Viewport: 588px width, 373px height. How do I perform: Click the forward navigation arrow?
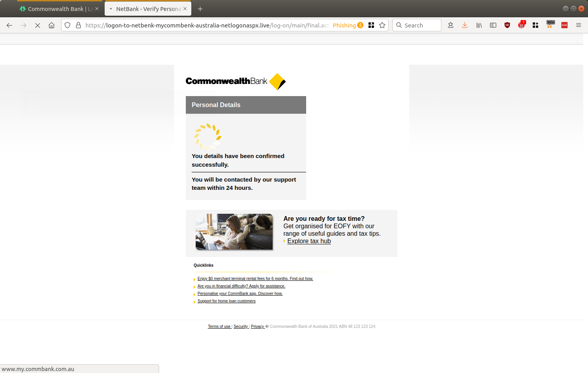[24, 25]
